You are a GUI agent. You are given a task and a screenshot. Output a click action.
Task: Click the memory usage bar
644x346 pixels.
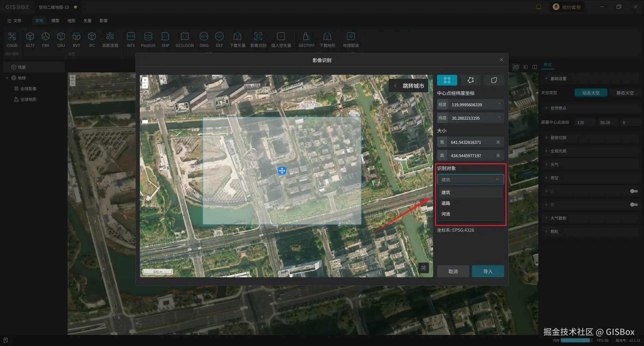(576, 340)
